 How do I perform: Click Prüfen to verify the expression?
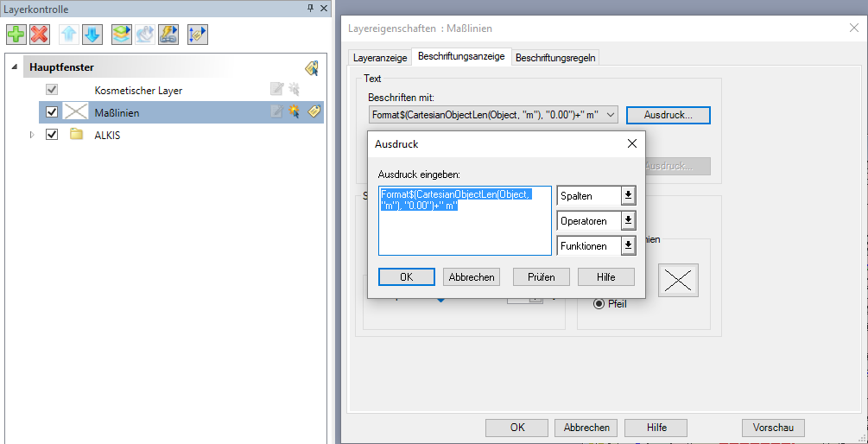541,277
